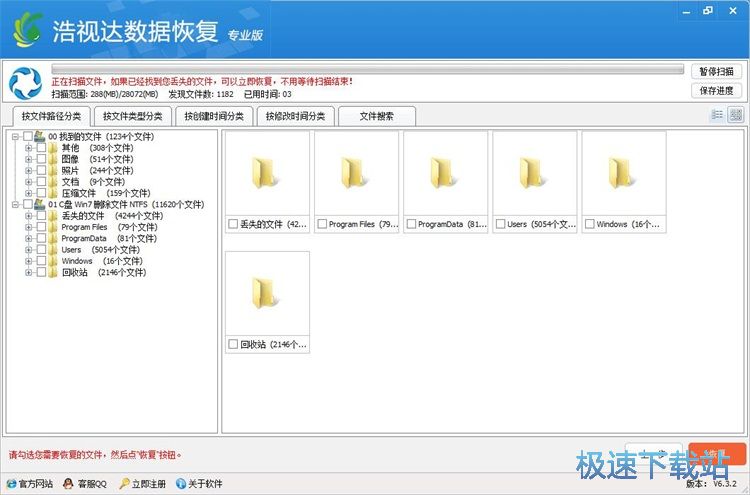
Task: Switch to 按修改时间分类 tab
Action: click(x=295, y=116)
